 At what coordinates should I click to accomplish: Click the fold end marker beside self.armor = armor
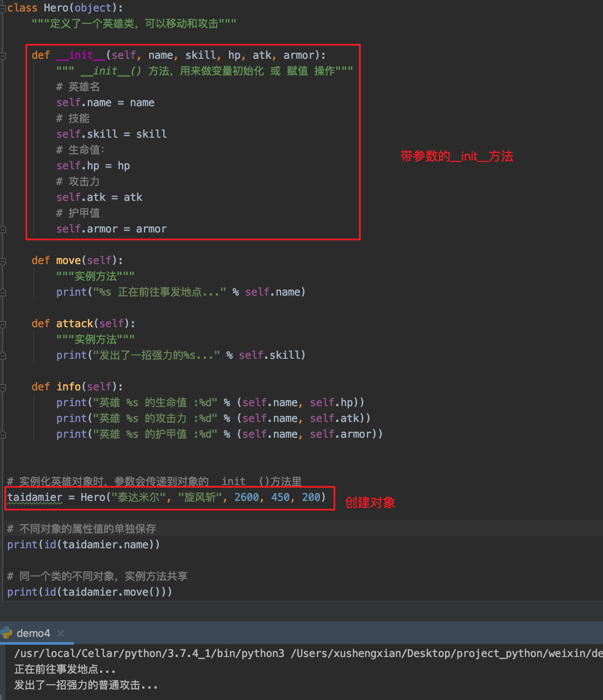(3, 229)
